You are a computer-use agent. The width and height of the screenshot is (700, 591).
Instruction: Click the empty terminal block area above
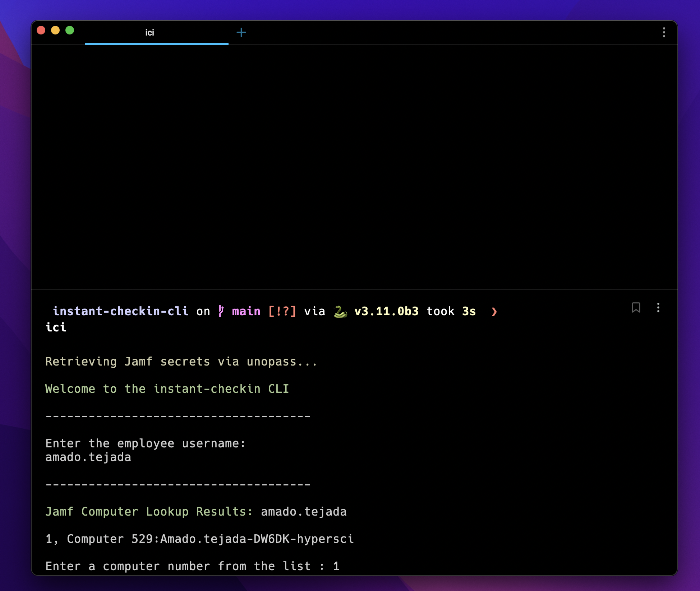354,167
